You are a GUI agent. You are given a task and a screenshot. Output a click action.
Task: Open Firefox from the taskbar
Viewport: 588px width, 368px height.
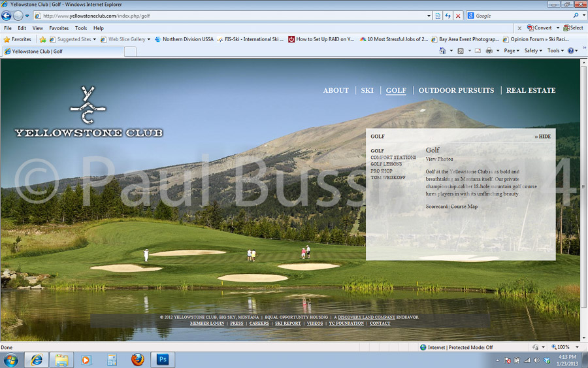(x=138, y=360)
